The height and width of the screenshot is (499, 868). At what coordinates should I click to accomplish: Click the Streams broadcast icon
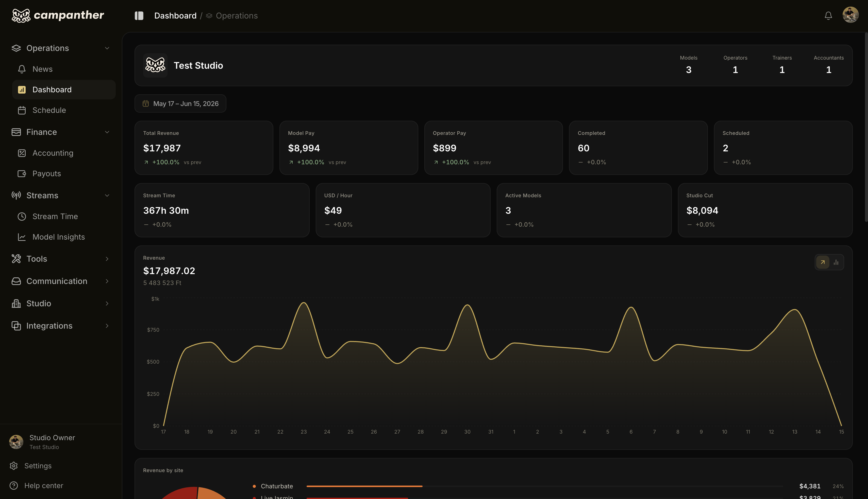click(x=16, y=196)
